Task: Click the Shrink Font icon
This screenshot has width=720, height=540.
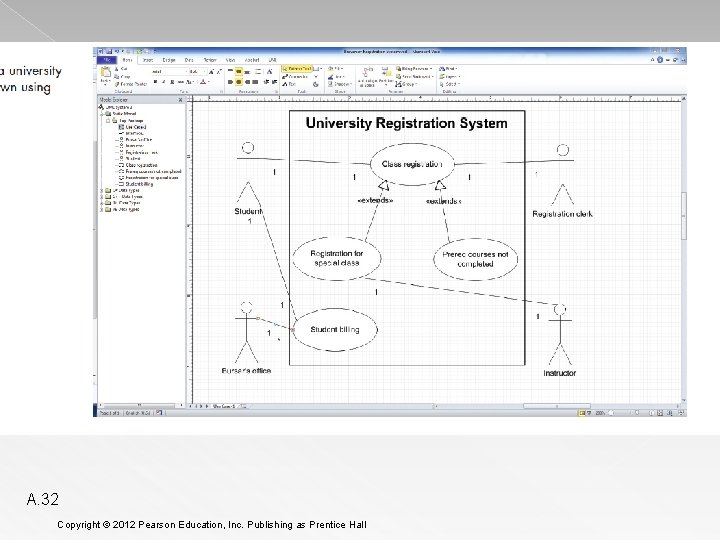Action: 219,72
